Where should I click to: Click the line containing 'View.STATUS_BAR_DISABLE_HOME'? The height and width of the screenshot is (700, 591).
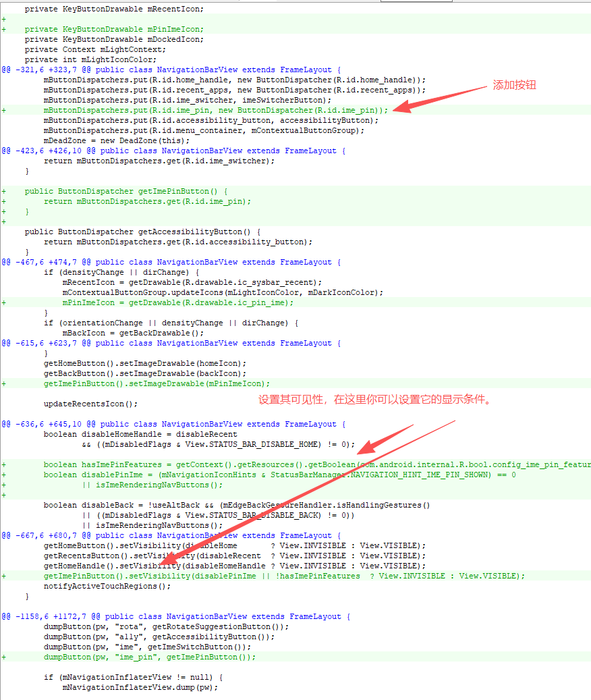coord(218,445)
